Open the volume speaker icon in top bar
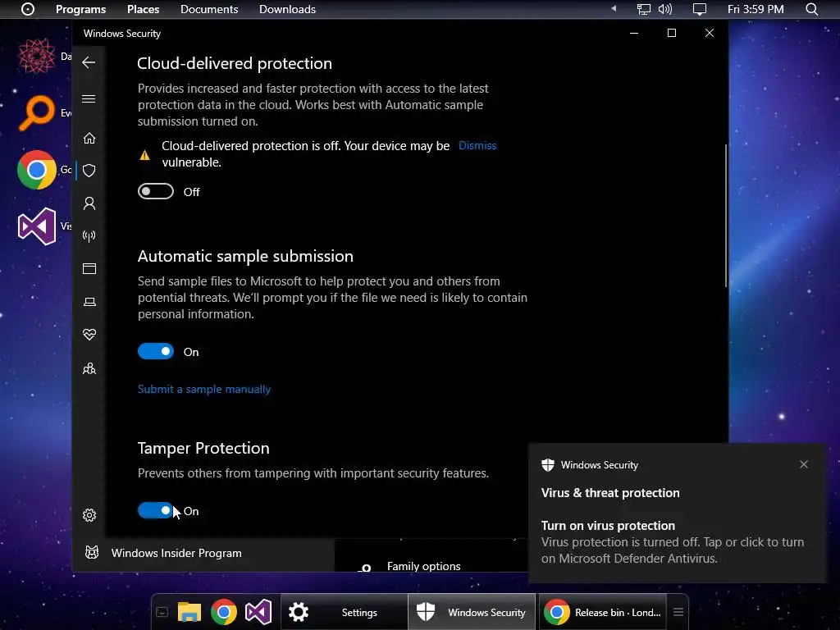 pyautogui.click(x=664, y=9)
